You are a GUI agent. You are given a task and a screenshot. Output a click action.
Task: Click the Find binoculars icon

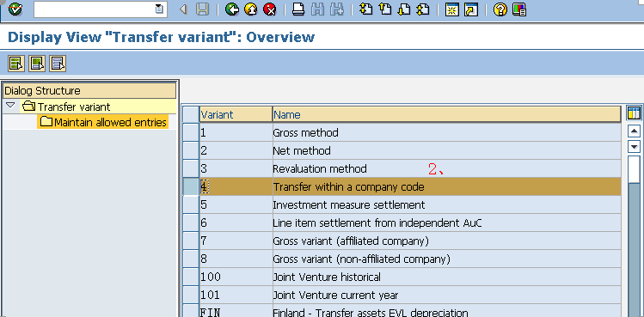click(317, 9)
